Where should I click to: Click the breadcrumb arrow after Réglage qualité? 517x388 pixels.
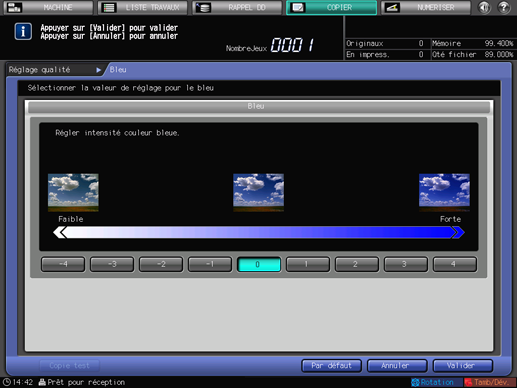coord(98,70)
